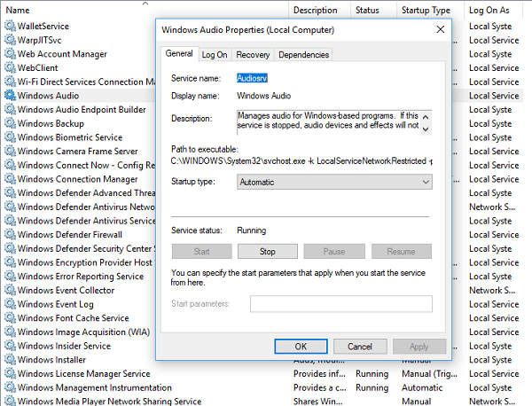
Task: Sort by Startup Type column header
Action: [x=430, y=10]
